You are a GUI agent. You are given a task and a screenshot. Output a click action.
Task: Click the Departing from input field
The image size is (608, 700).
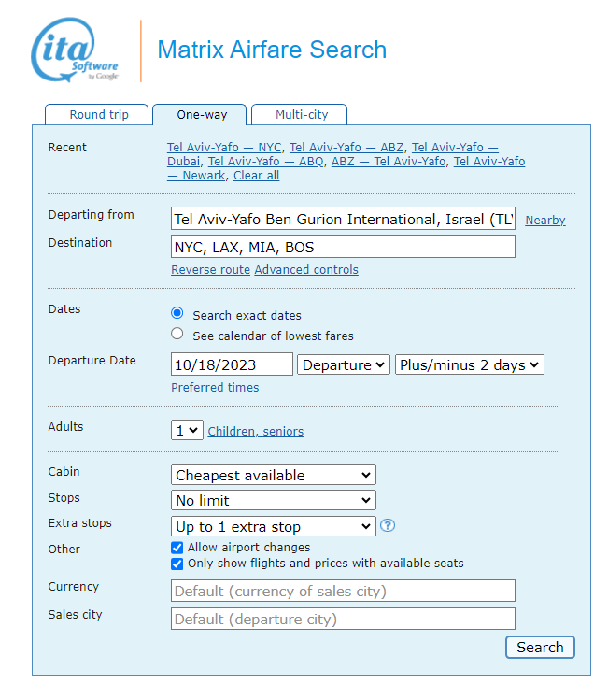coord(343,219)
